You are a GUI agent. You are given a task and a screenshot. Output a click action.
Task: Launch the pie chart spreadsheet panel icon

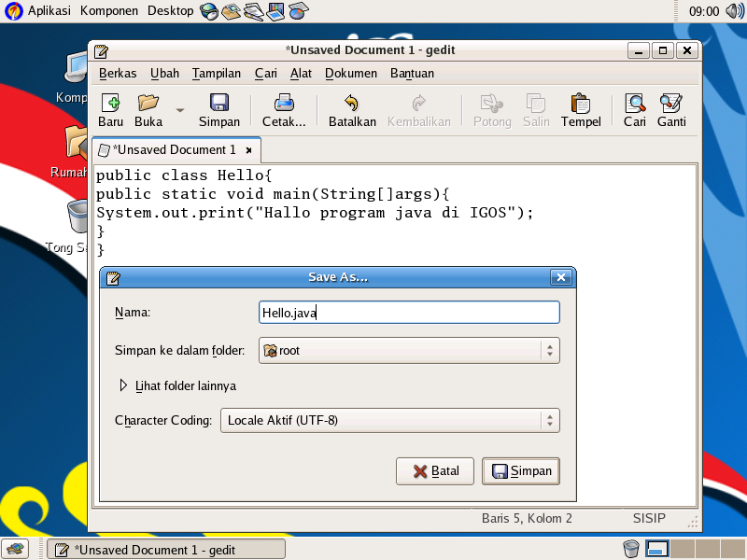[298, 11]
